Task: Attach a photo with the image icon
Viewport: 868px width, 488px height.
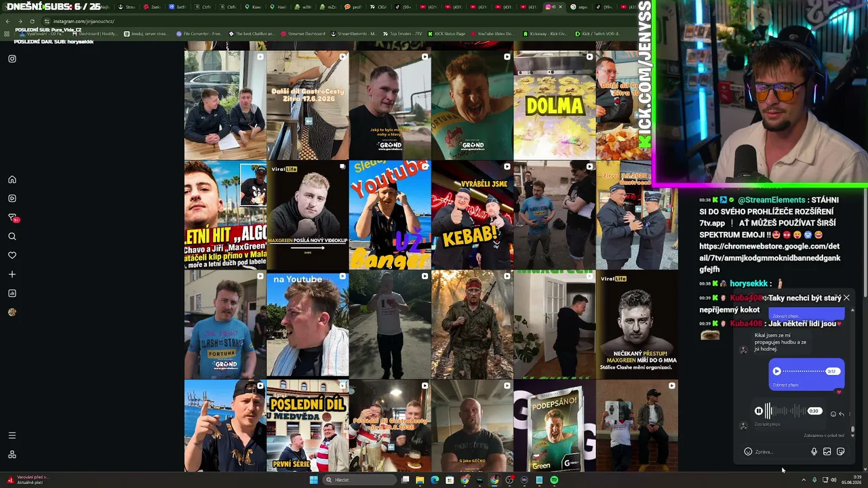Action: (x=827, y=451)
